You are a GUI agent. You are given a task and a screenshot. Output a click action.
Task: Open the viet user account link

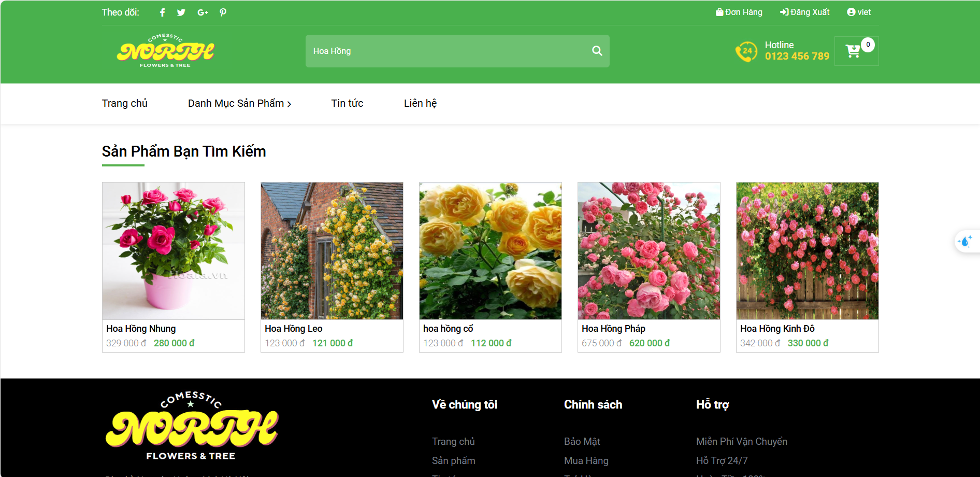(x=859, y=12)
